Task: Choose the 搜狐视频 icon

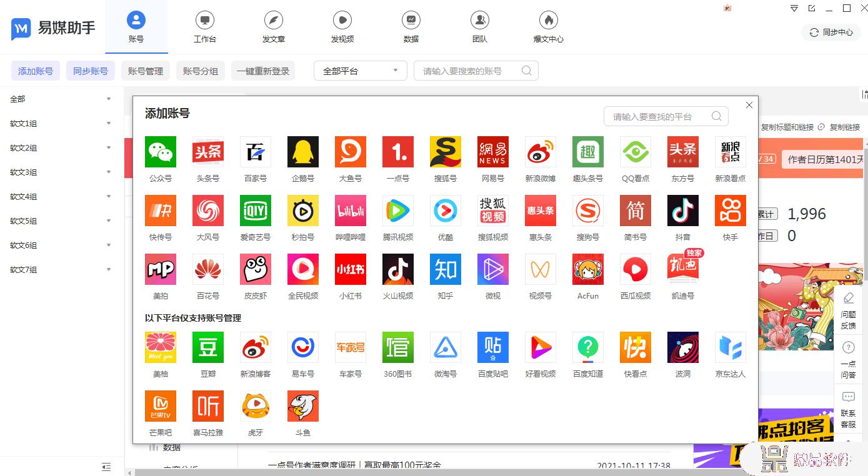Action: click(x=493, y=211)
